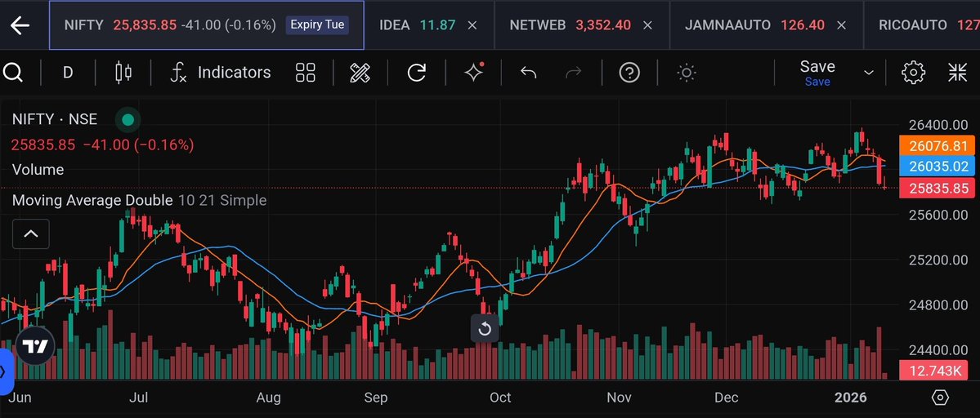
Task: Open the AI sparkle icon
Action: pos(474,73)
